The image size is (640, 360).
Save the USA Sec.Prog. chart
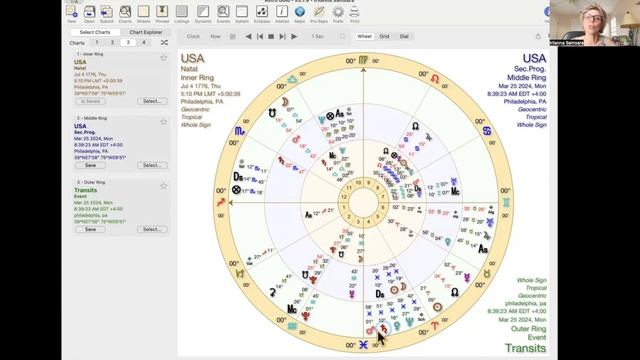tap(90, 165)
